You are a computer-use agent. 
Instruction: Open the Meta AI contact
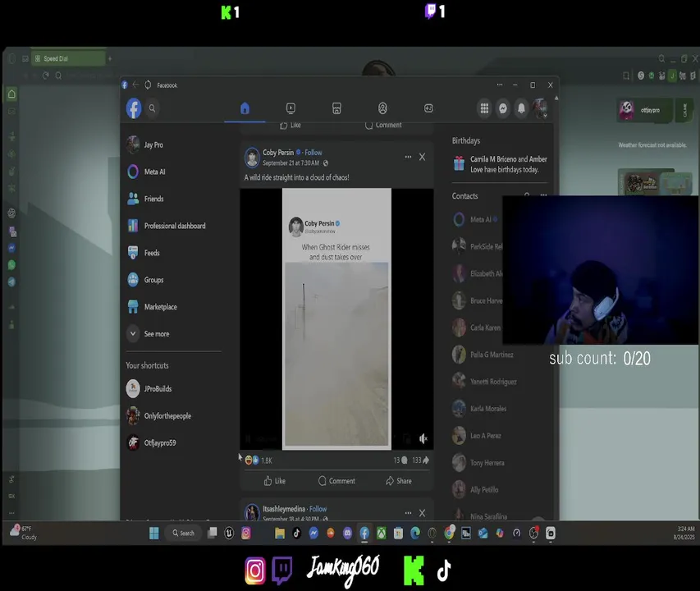pos(476,220)
